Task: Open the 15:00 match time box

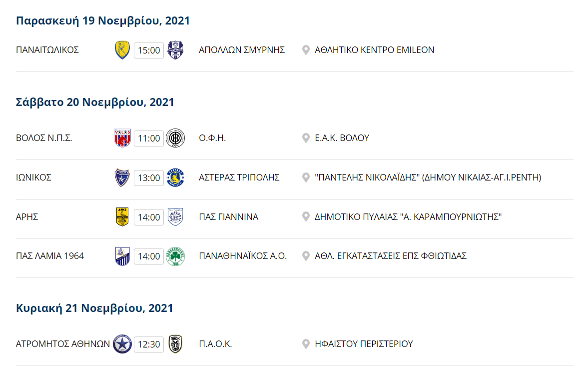Action: pyautogui.click(x=149, y=50)
